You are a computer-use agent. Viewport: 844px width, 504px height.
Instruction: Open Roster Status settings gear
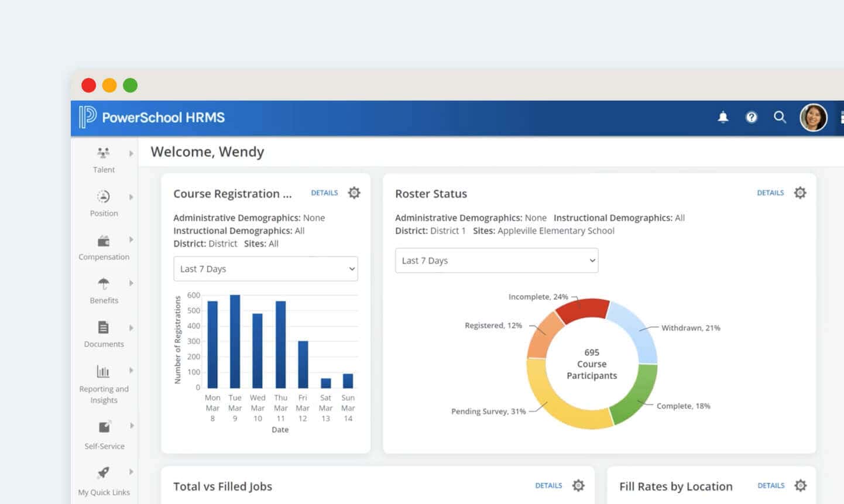pos(800,193)
